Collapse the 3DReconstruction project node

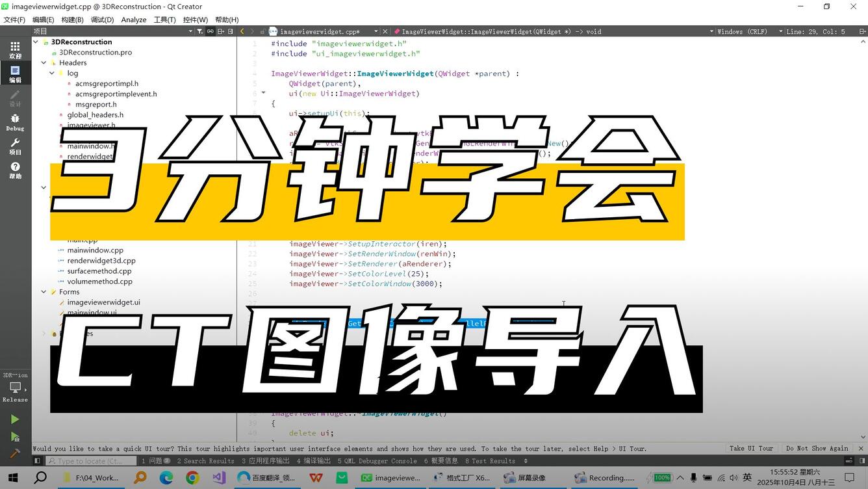click(35, 42)
